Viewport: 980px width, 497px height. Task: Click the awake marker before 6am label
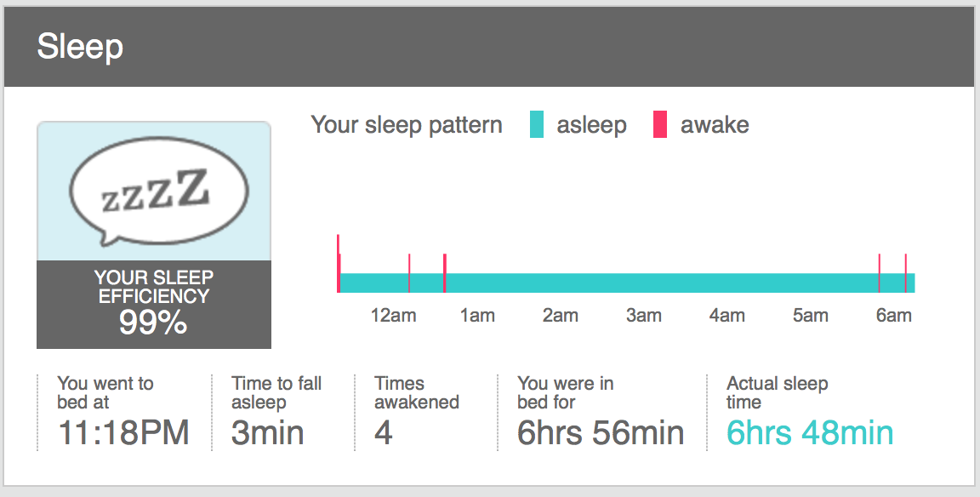(x=880, y=273)
